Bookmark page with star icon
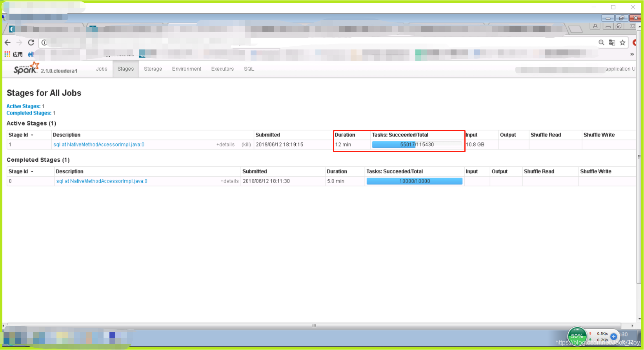 tap(622, 42)
